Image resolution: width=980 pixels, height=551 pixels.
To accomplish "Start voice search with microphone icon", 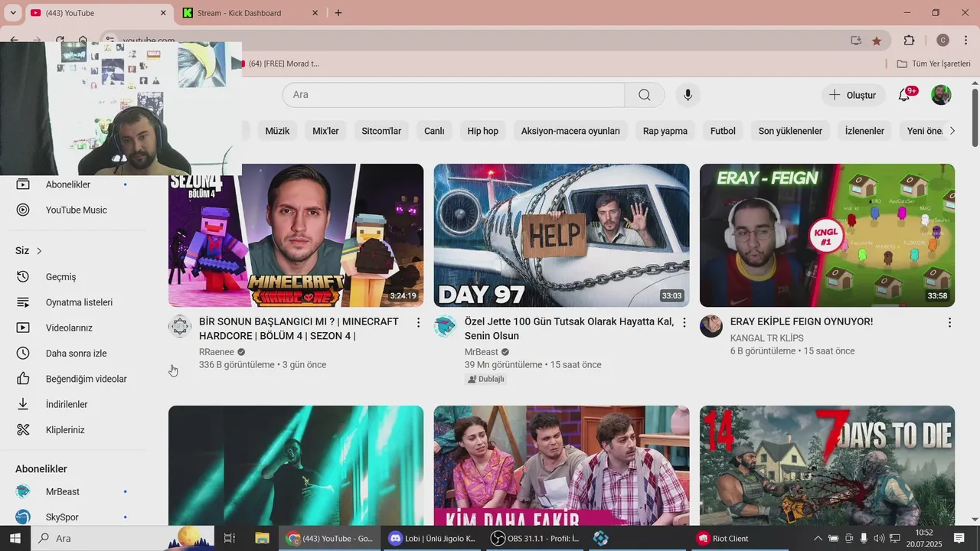I will 688,95.
